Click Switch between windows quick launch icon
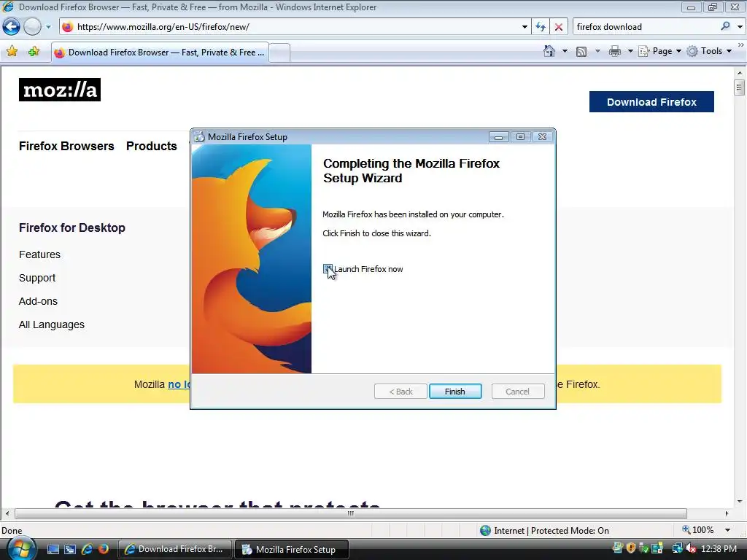 pyautogui.click(x=70, y=550)
